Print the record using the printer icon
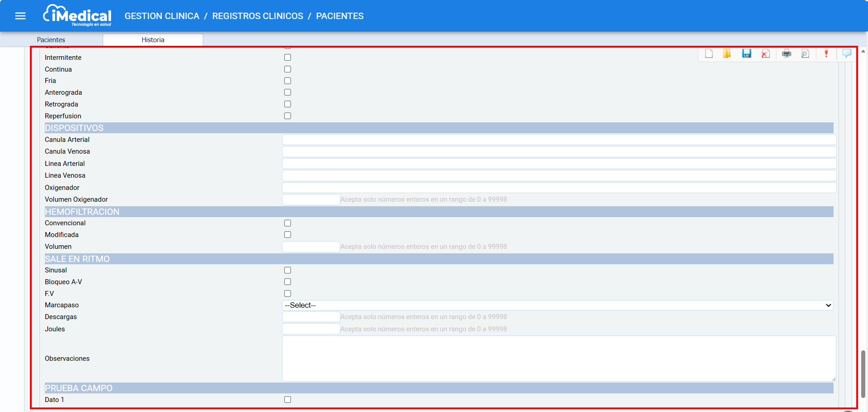The width and height of the screenshot is (868, 412). point(786,54)
